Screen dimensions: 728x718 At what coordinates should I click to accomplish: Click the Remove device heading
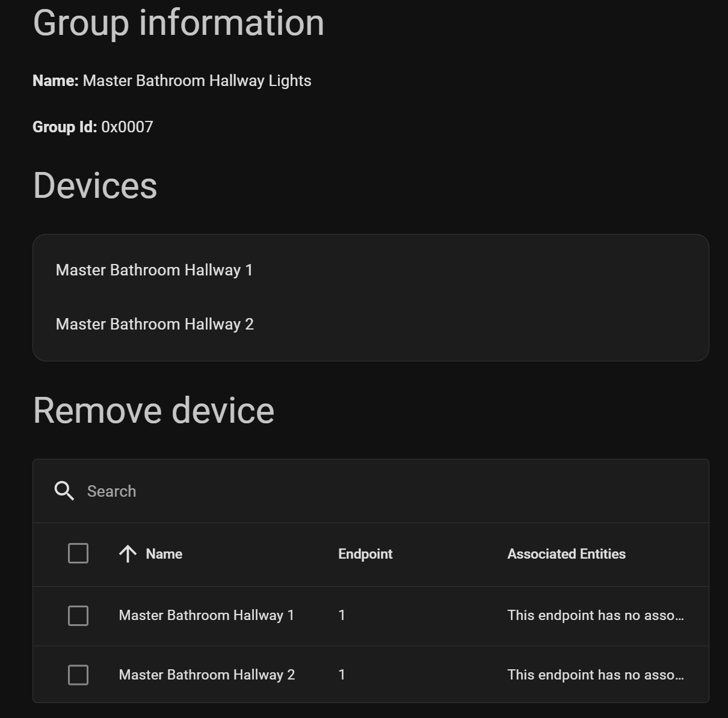click(153, 411)
